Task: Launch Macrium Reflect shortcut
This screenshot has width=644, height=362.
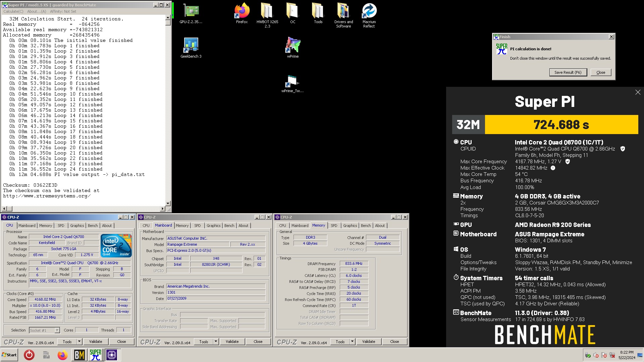Action: (x=369, y=15)
